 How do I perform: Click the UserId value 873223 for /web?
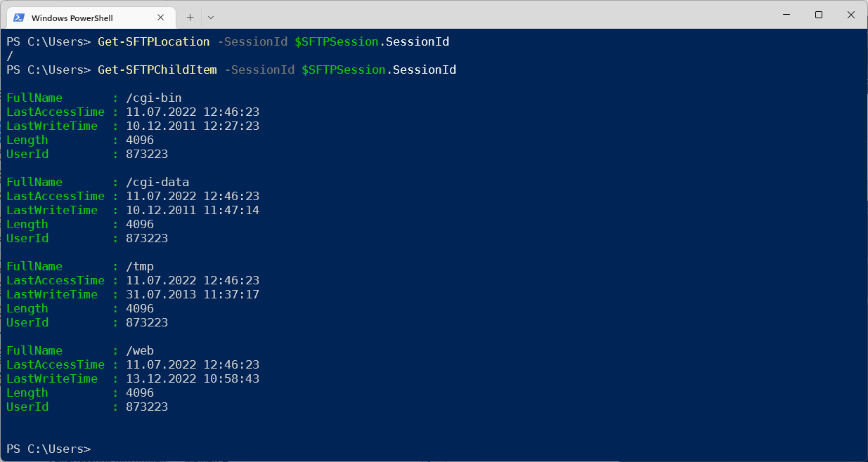point(146,407)
